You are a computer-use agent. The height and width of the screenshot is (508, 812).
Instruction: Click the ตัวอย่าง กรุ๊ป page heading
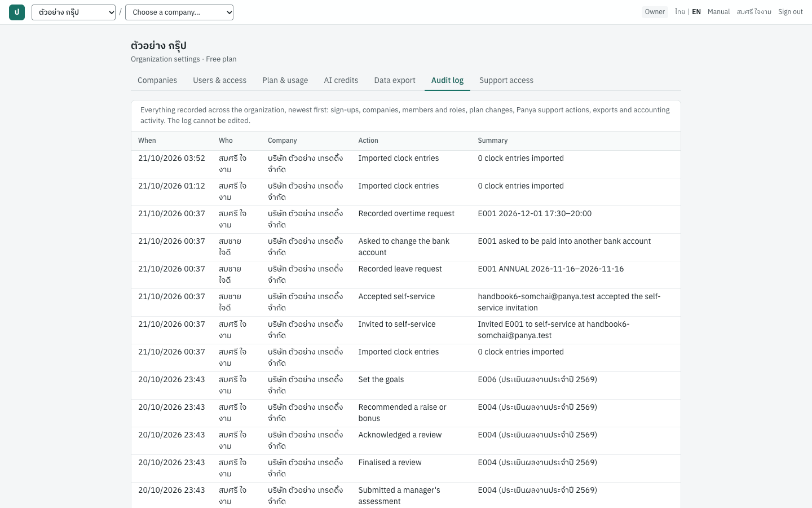click(158, 46)
